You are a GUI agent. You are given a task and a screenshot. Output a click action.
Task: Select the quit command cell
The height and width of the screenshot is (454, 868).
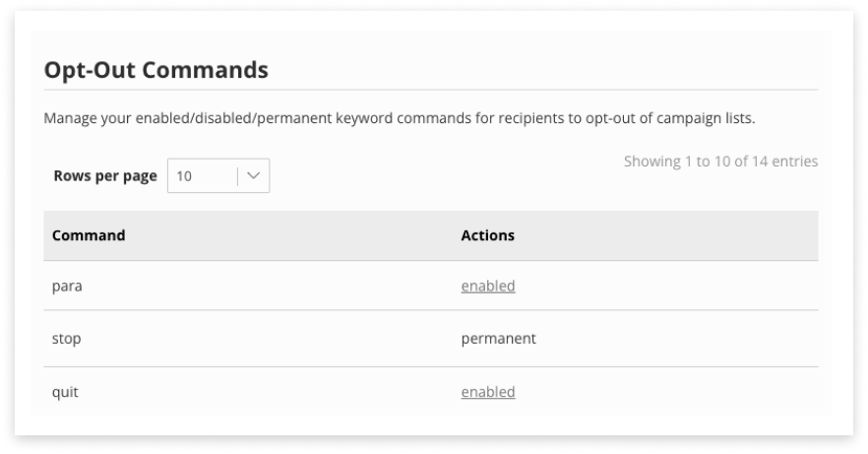coord(65,392)
